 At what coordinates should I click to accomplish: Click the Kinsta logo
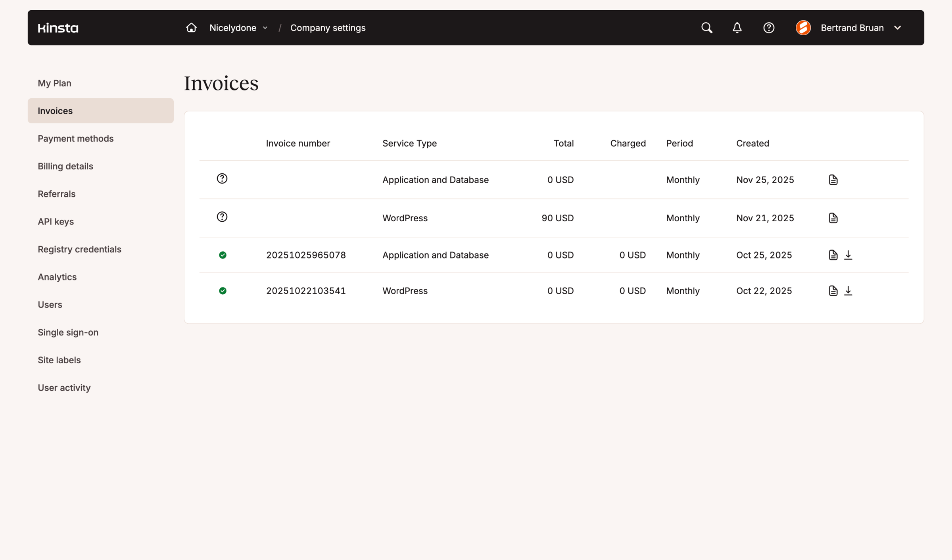(x=58, y=28)
